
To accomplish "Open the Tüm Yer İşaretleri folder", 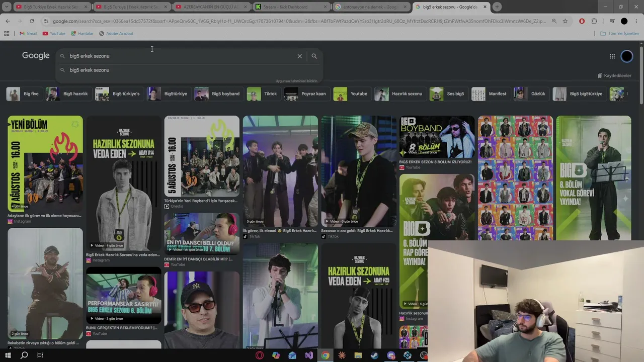I will tap(619, 34).
